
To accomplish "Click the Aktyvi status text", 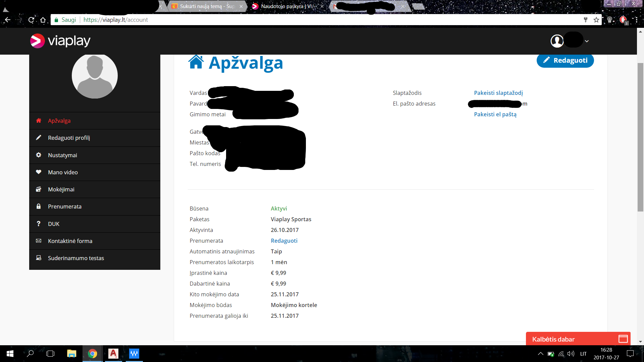I will 279,208.
